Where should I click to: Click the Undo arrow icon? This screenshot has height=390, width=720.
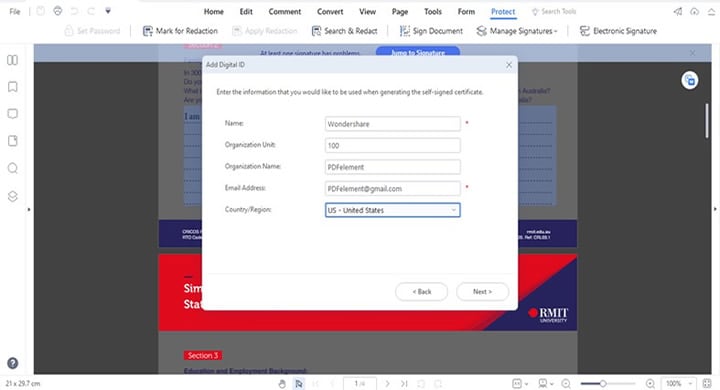(x=74, y=11)
